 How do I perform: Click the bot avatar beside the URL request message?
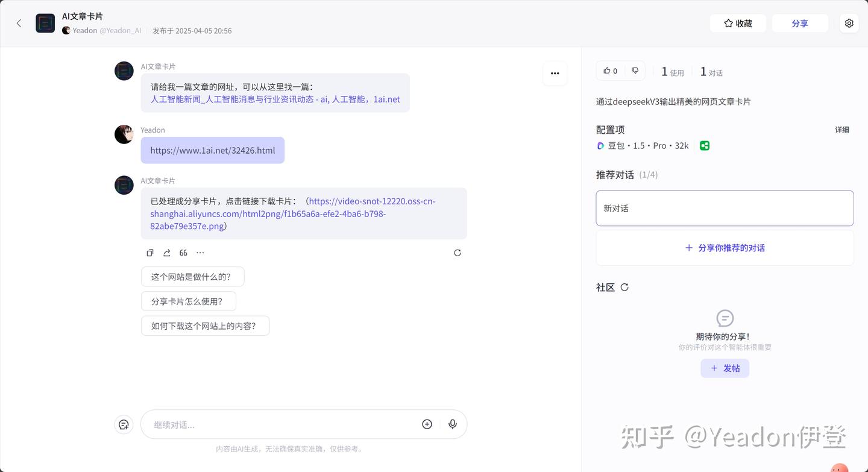click(124, 71)
